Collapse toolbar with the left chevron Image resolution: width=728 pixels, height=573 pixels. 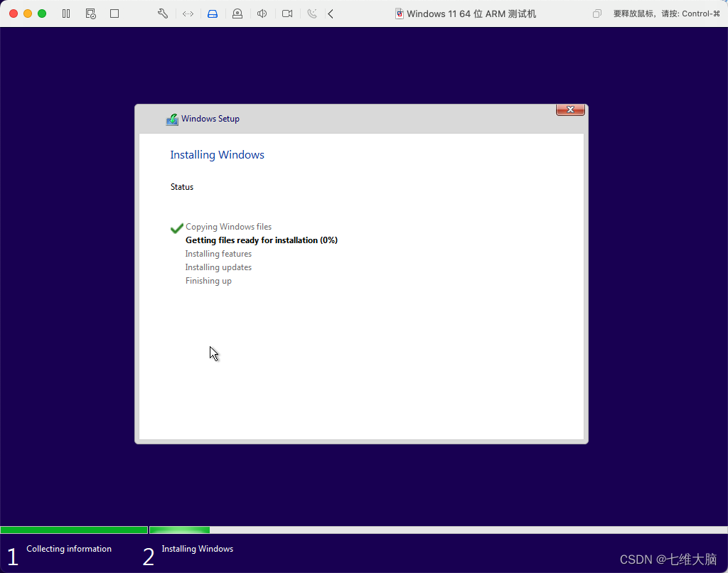pos(331,14)
